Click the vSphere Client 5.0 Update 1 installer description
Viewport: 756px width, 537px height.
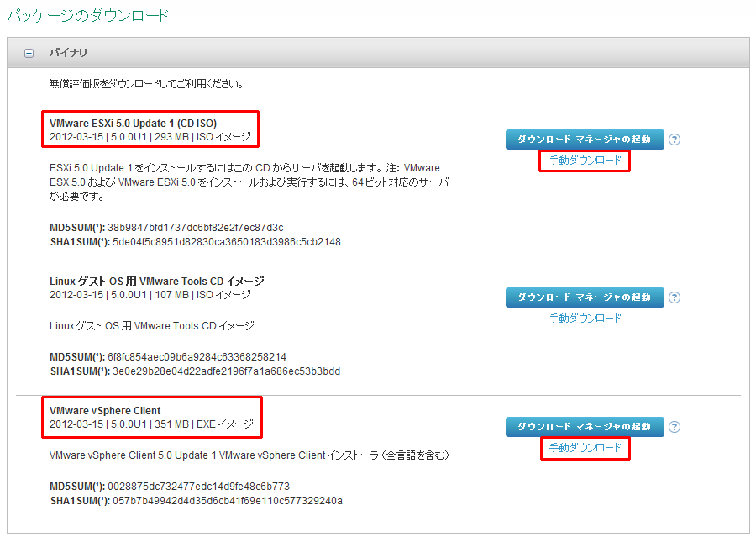(x=249, y=455)
